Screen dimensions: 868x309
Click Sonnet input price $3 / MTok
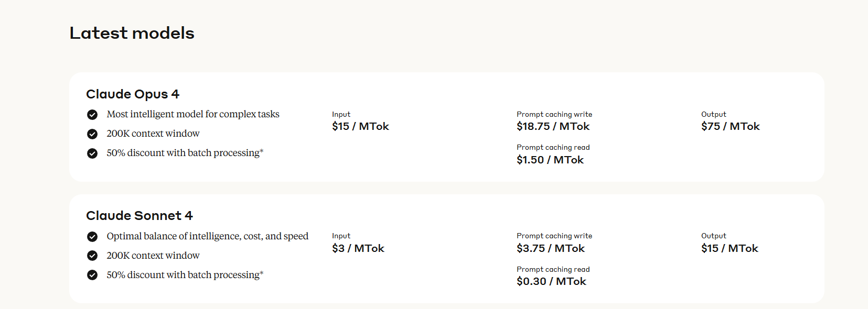[358, 248]
